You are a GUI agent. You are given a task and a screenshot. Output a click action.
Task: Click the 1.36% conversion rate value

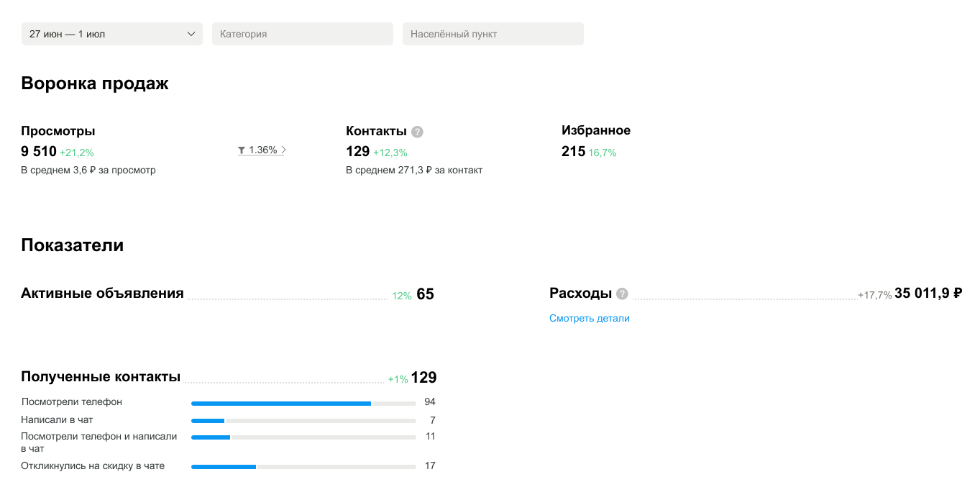point(262,150)
